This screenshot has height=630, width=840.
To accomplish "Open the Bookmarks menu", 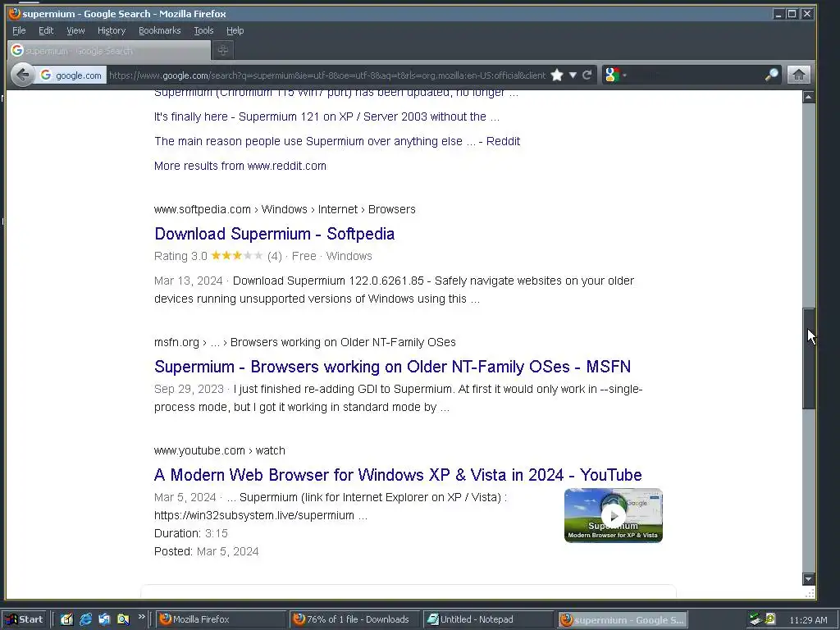I will (x=160, y=30).
